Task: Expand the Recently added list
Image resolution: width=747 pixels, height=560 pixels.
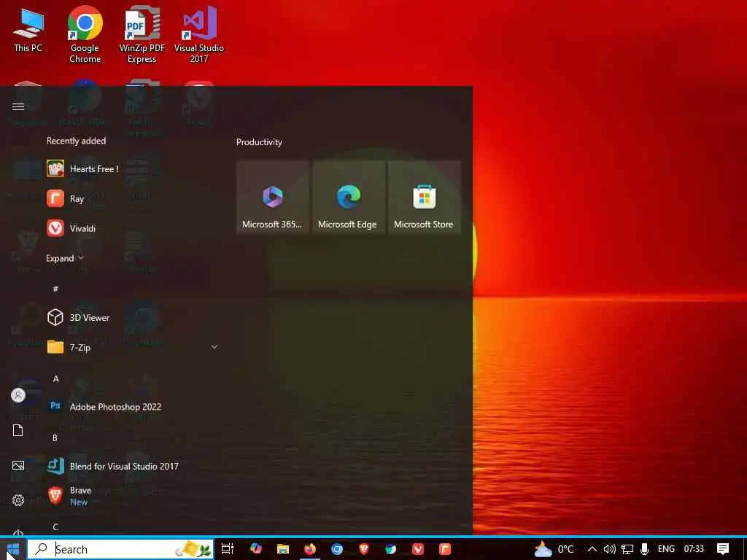Action: [x=65, y=258]
